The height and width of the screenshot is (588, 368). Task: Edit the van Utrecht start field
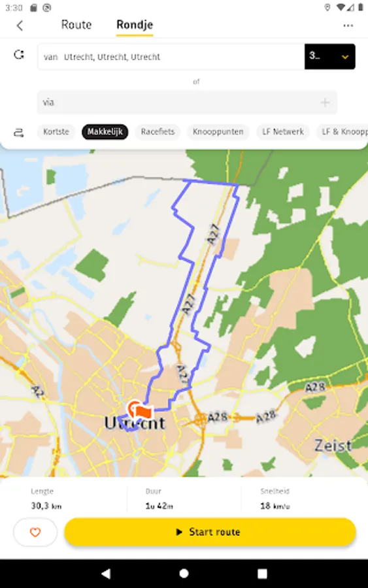[171, 57]
